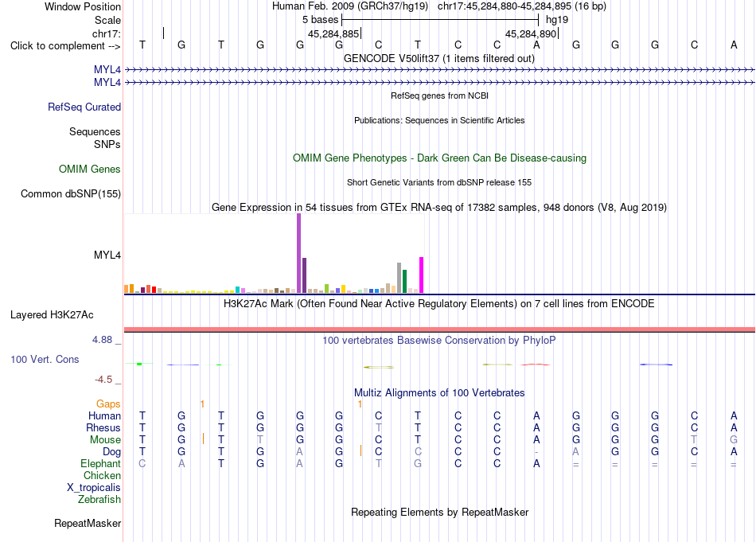The image size is (756, 542).
Task: Click the Mouse alignment row label
Action: (x=105, y=440)
